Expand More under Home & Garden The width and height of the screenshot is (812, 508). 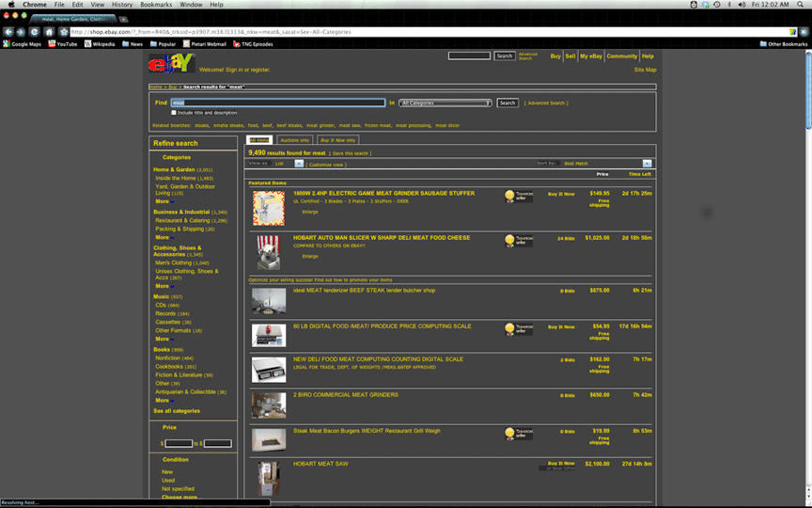tap(164, 201)
